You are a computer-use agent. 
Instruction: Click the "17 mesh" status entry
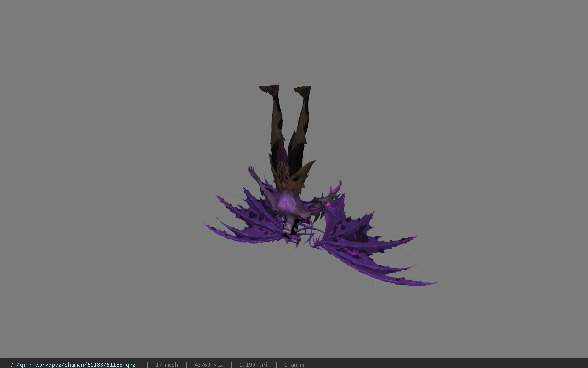[167, 365]
